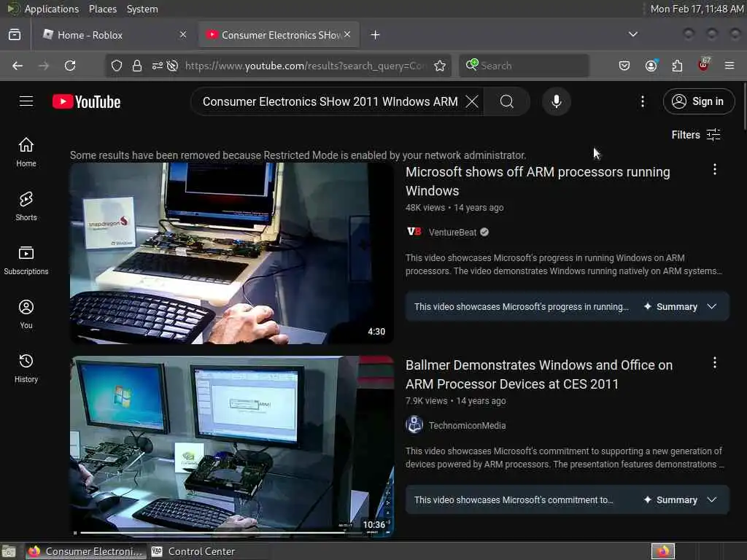Screen dimensions: 747x560
Task: Open the search Filters panel
Action: 696,135
